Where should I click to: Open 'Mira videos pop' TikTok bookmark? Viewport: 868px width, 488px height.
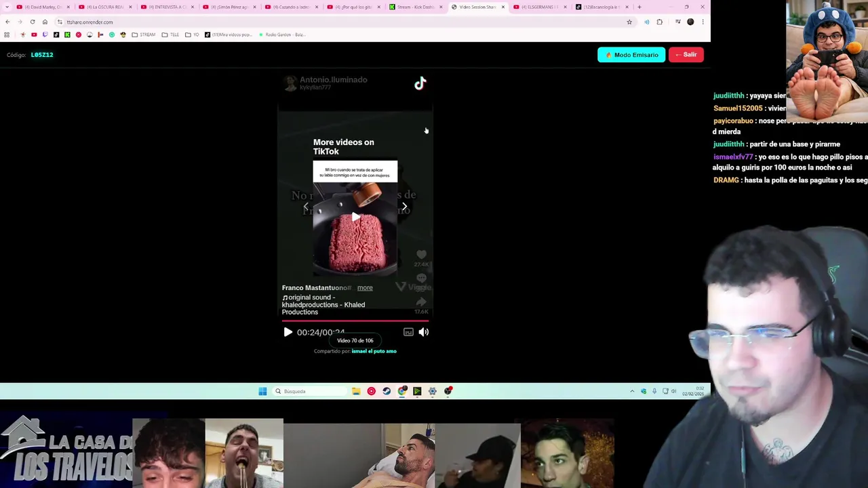tap(228, 35)
